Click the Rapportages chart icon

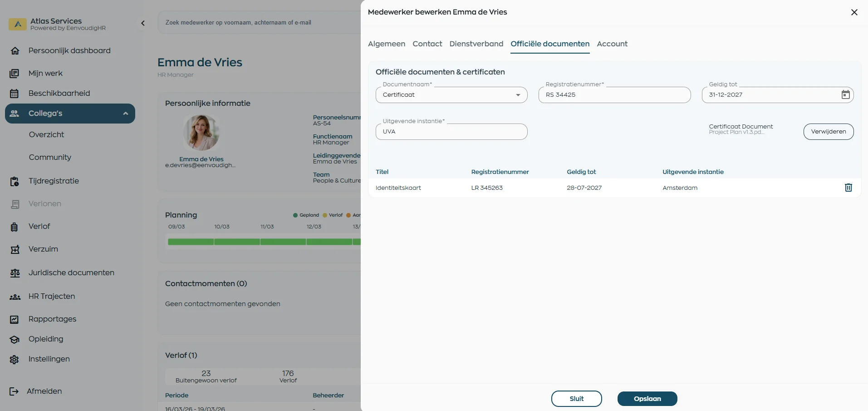(x=15, y=319)
